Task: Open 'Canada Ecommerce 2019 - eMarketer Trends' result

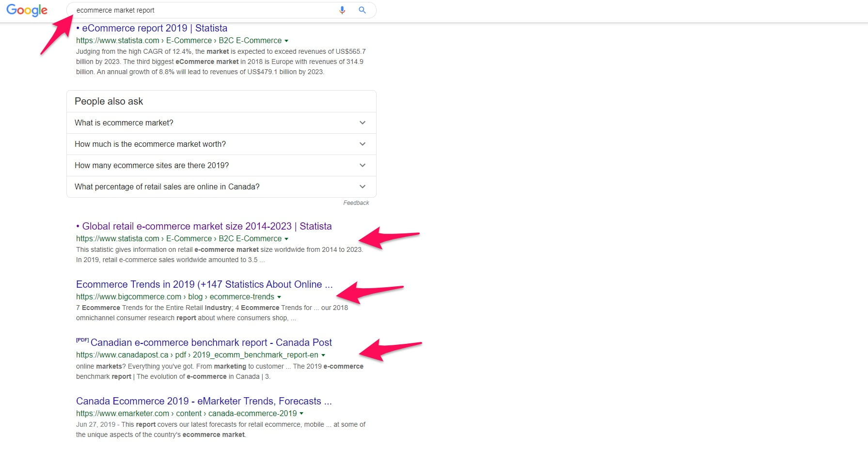Action: coord(204,401)
